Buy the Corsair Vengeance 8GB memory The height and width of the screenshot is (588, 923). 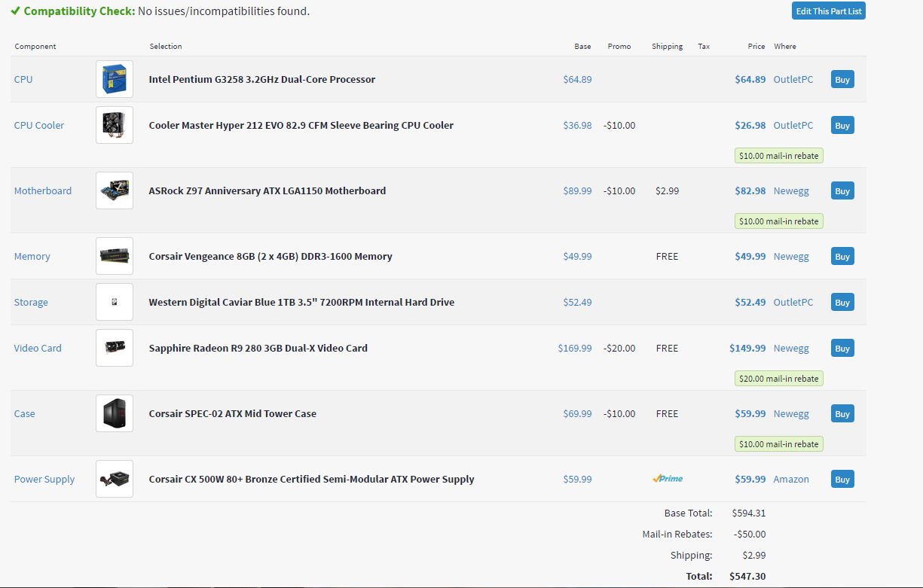[x=842, y=256]
